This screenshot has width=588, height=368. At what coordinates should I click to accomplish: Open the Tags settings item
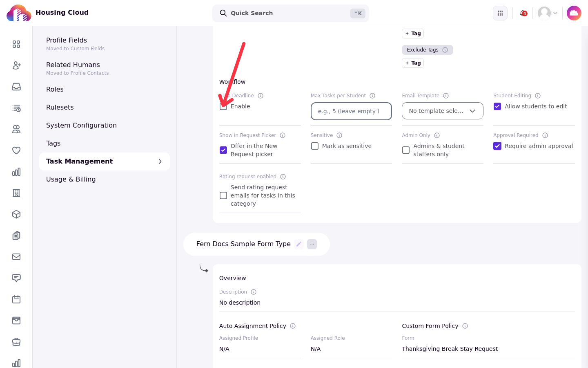tap(105, 144)
